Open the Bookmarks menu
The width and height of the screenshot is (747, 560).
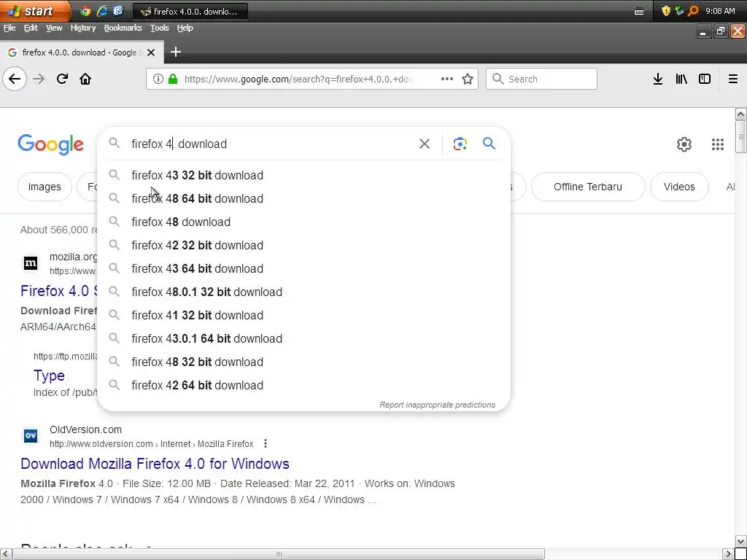click(x=123, y=28)
